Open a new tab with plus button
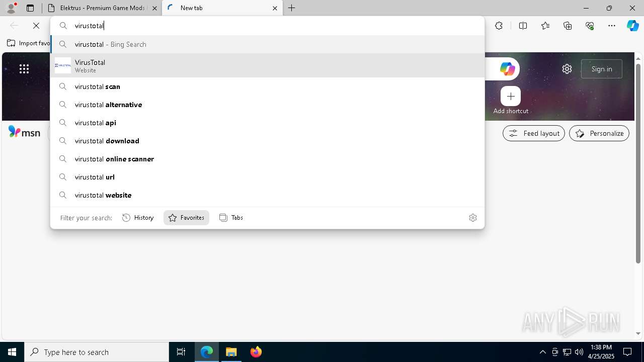 291,8
